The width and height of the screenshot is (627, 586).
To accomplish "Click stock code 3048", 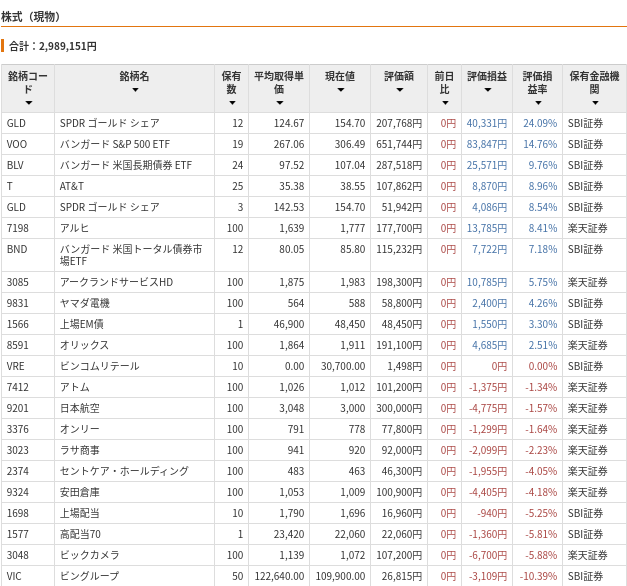I will click(18, 555).
